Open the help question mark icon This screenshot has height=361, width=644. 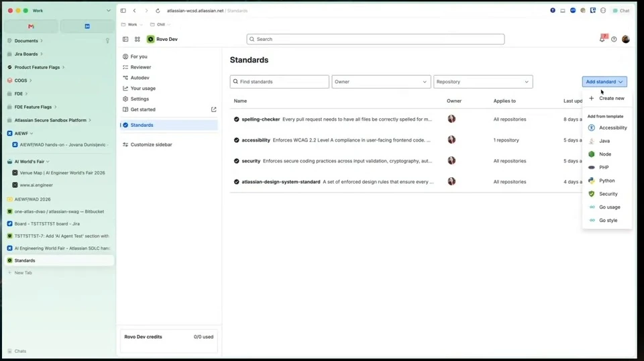coord(614,40)
